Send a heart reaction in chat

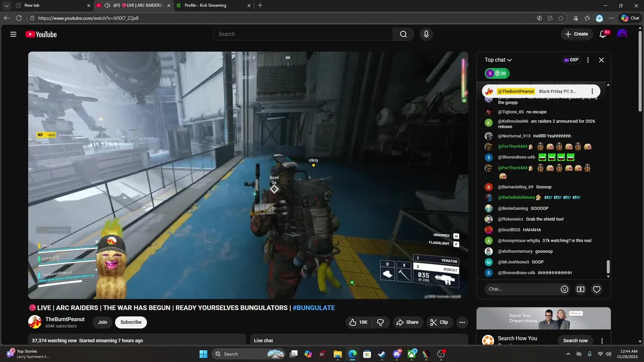tap(597, 289)
